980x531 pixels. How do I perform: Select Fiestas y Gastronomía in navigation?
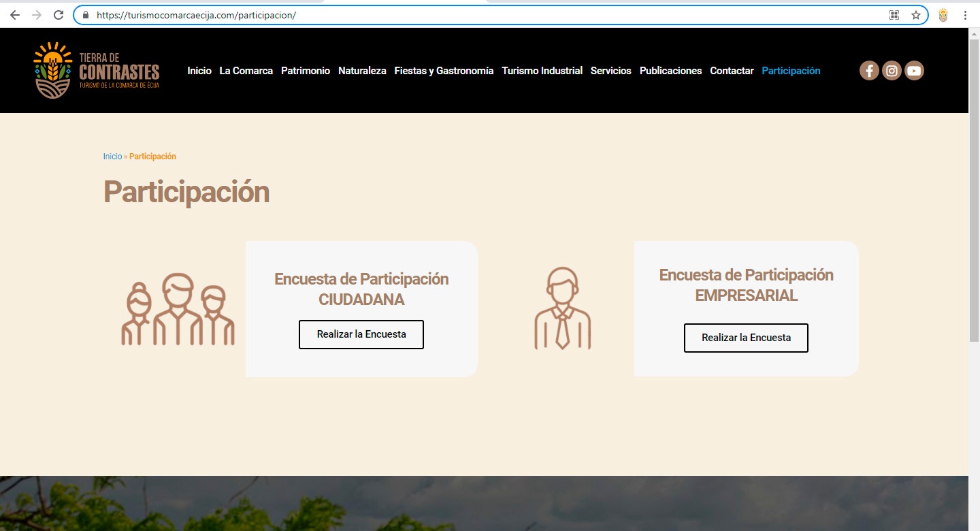point(444,71)
